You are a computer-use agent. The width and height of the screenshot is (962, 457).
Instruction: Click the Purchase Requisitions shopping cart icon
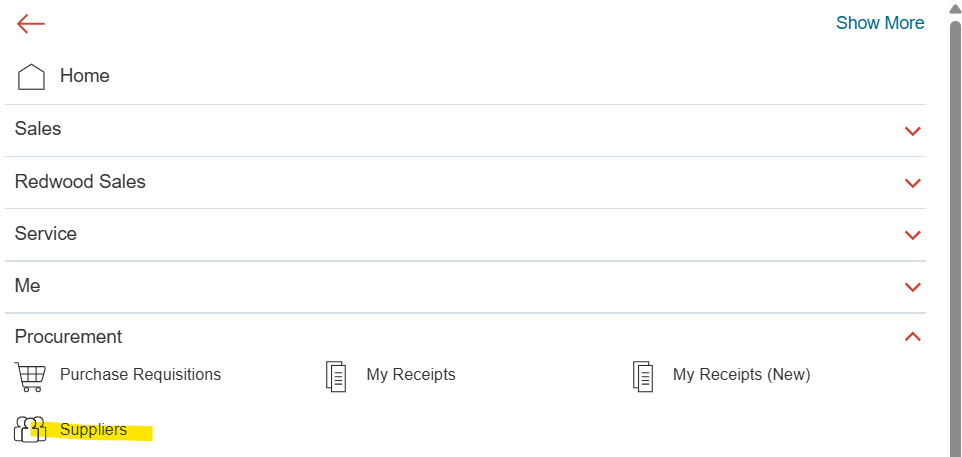tap(30, 377)
